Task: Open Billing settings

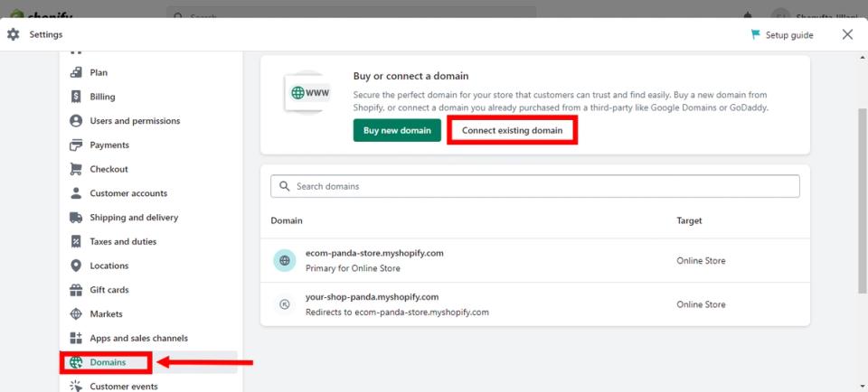Action: pyautogui.click(x=102, y=97)
